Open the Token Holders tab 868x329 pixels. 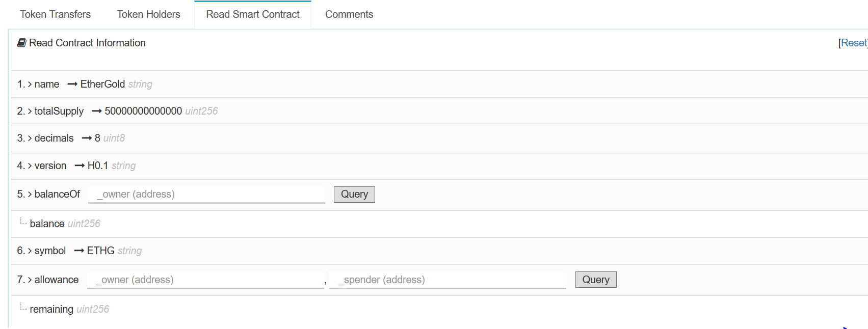(x=148, y=14)
